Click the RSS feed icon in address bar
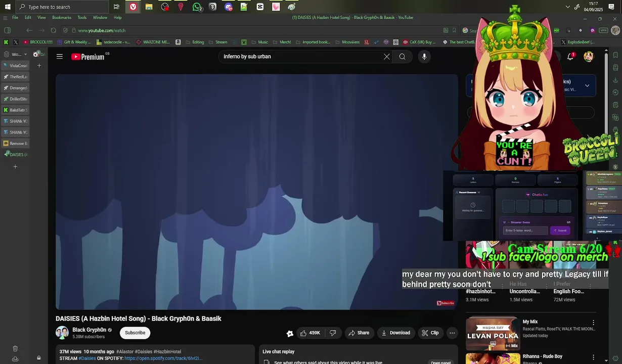The image size is (622, 364). (x=446, y=30)
